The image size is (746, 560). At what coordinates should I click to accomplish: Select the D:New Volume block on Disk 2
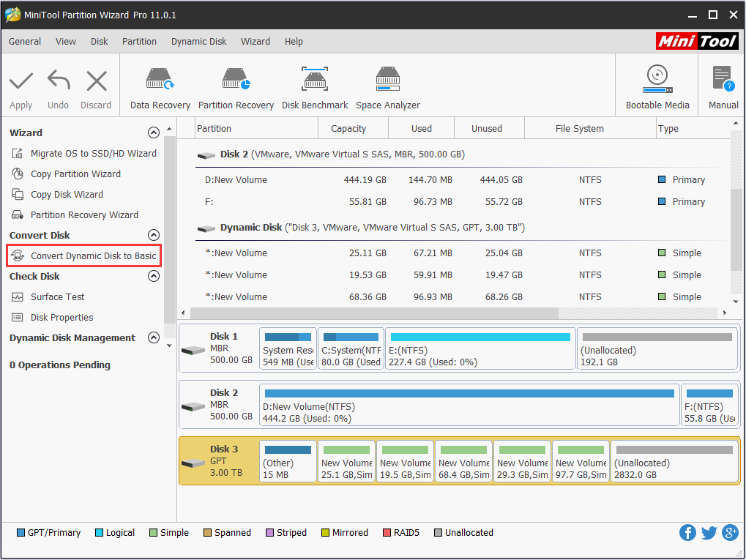469,405
